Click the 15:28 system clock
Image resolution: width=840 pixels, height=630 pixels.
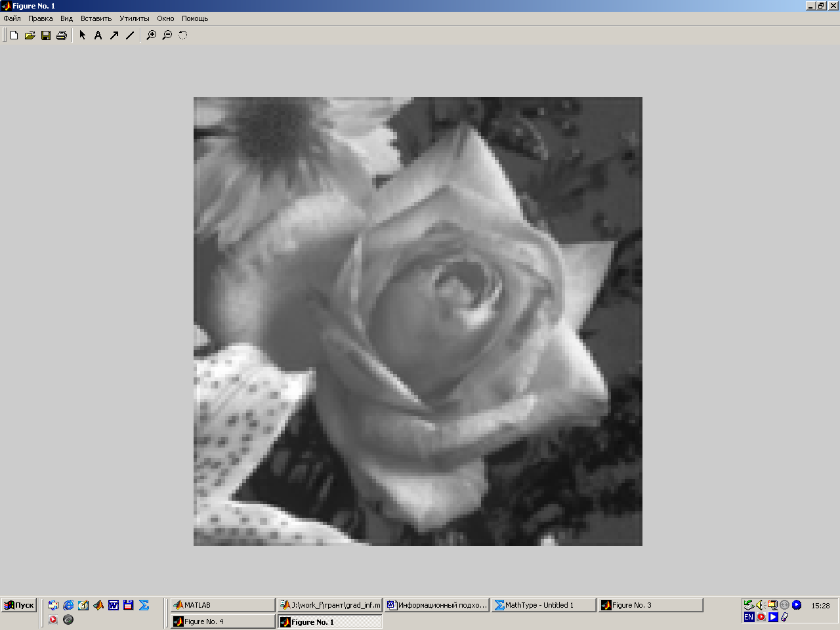tap(820, 606)
